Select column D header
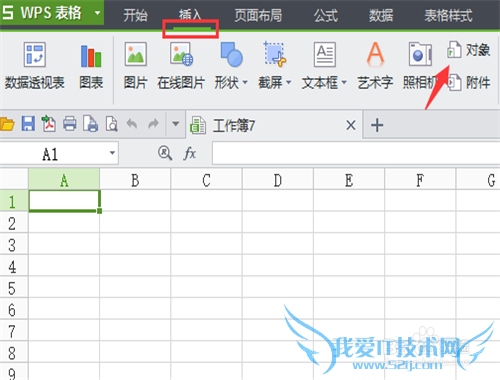500x380 pixels. [278, 180]
